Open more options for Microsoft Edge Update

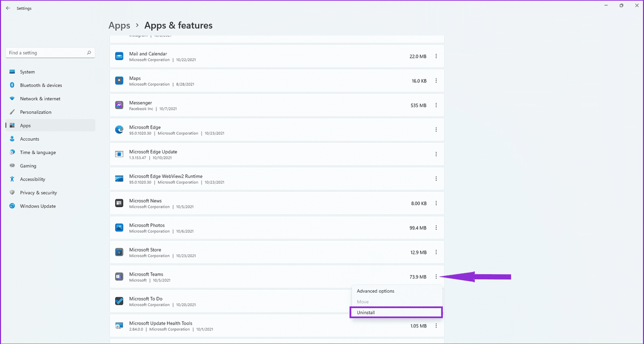pos(436,154)
